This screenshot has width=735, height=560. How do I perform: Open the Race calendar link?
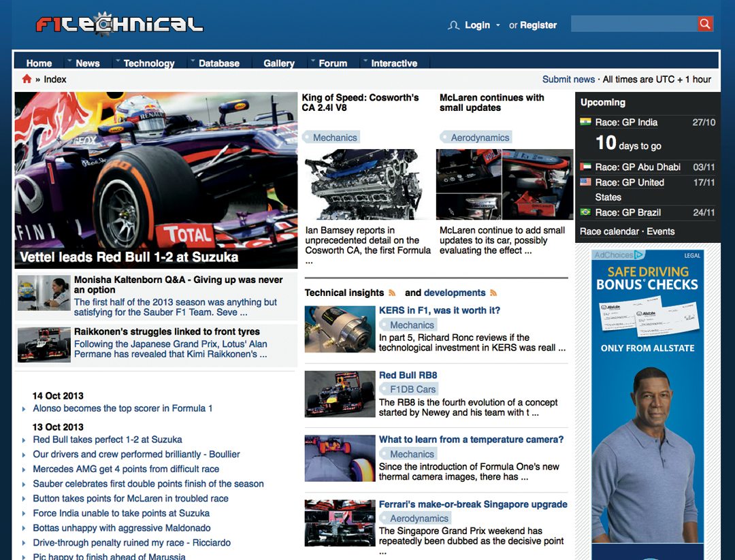pos(609,231)
